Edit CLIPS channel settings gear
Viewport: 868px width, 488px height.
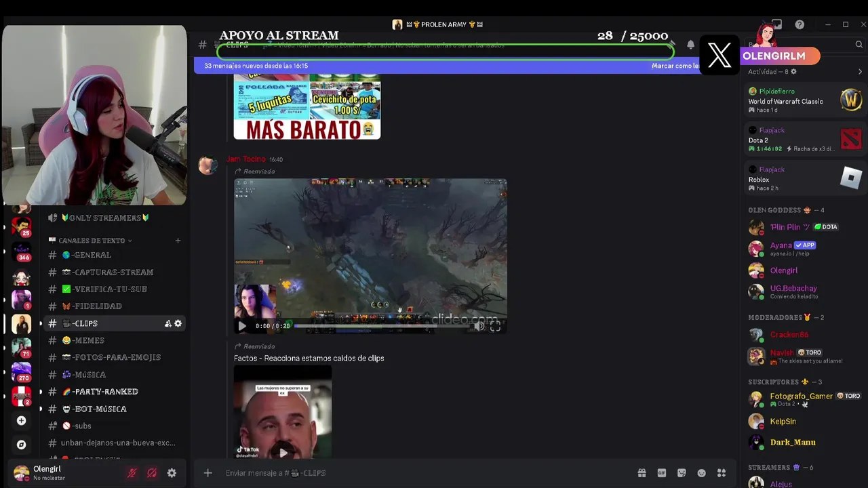point(178,323)
